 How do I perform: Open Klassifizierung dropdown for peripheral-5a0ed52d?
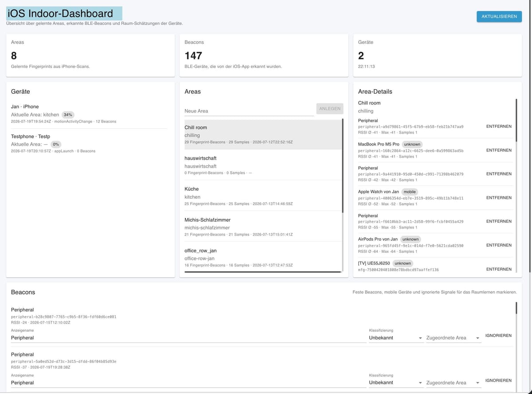point(396,382)
